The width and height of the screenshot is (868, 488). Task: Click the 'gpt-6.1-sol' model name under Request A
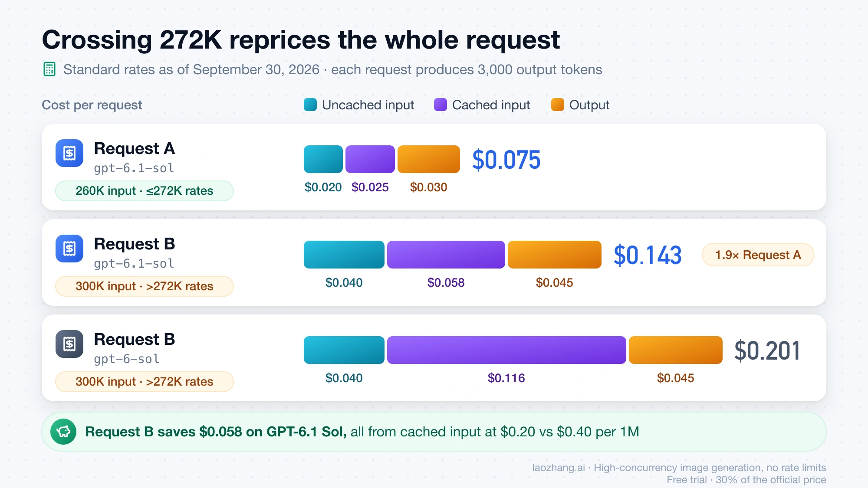pyautogui.click(x=134, y=168)
